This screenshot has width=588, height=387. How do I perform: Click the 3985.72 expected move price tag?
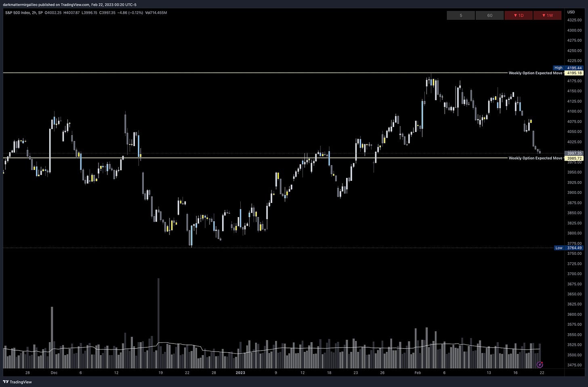[x=574, y=158]
